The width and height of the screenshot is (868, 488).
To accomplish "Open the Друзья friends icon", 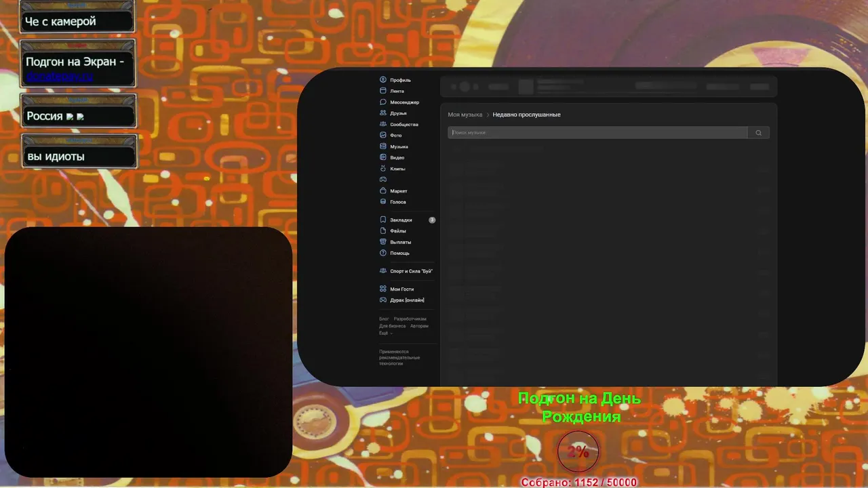I will (383, 113).
